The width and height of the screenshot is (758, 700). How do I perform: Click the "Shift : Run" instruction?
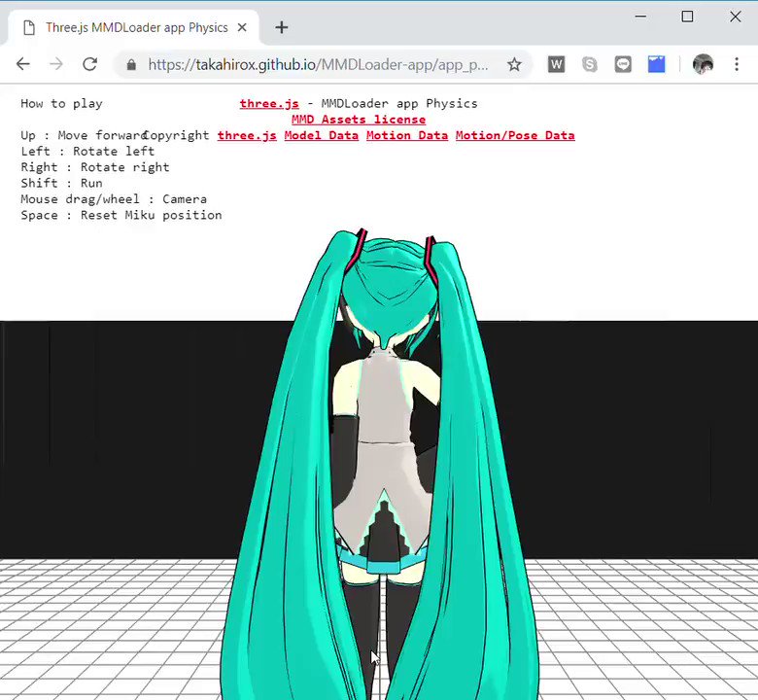[x=61, y=184]
